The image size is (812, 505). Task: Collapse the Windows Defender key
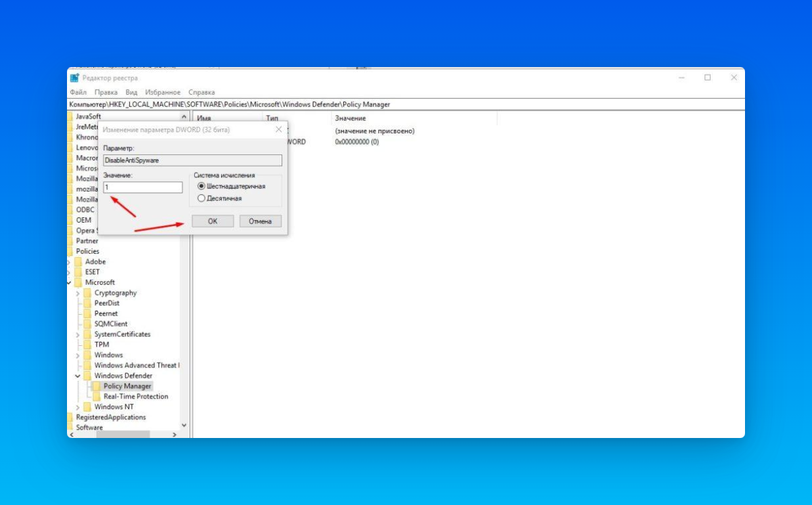coord(78,376)
